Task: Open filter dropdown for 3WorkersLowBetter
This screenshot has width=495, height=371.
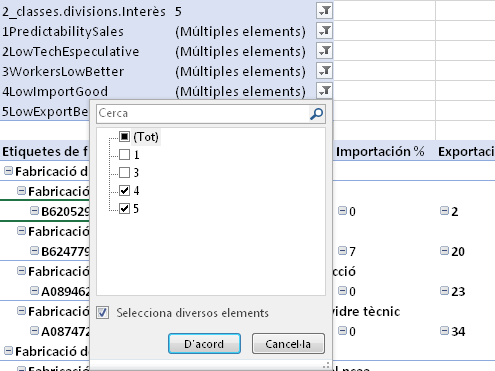Action: coord(324,71)
